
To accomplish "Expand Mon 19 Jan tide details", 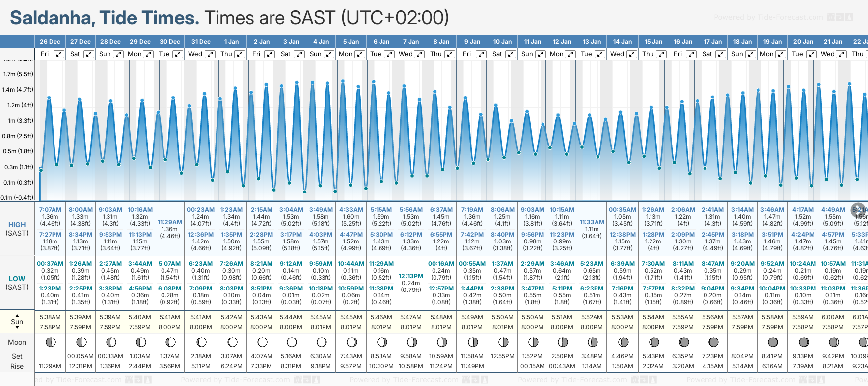I will pos(780,54).
